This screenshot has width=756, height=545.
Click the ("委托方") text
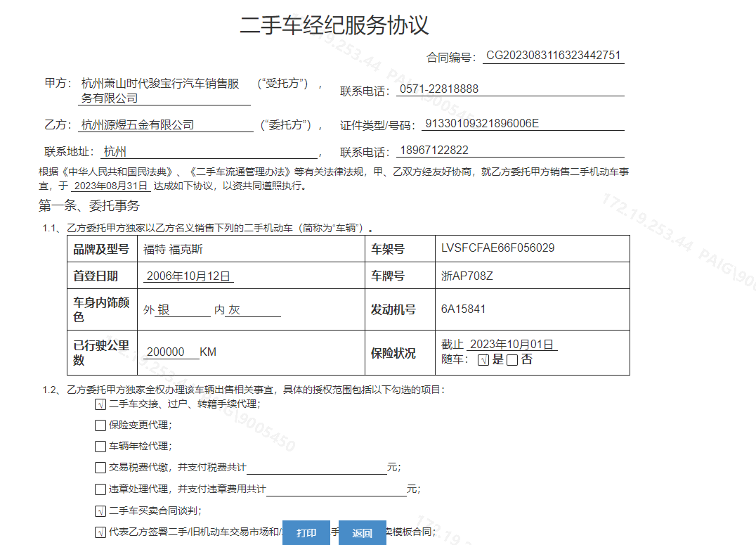click(286, 125)
